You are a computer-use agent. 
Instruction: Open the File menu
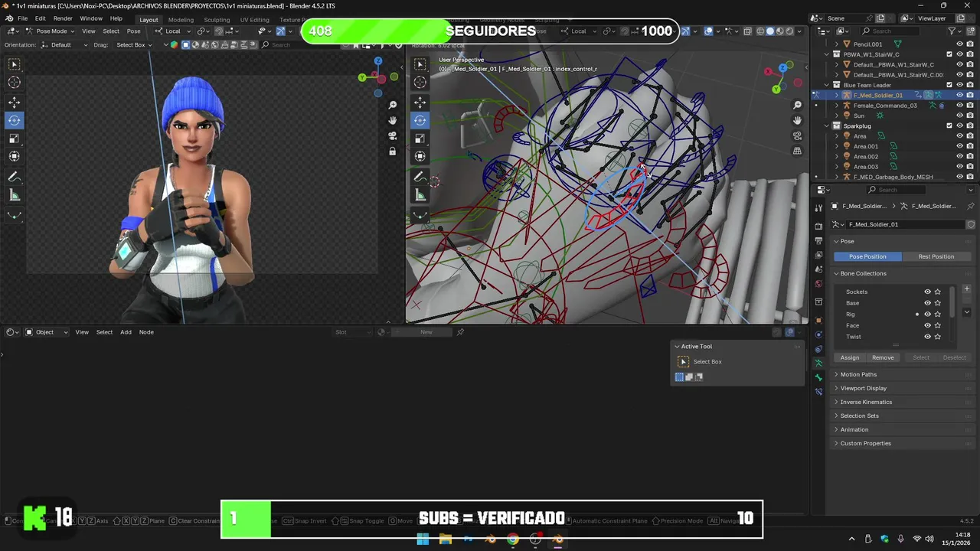pyautogui.click(x=22, y=18)
